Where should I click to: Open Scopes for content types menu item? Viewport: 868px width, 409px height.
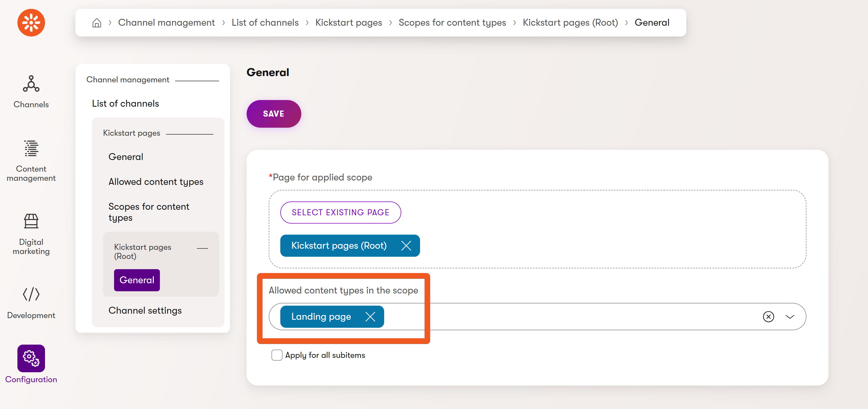tap(149, 212)
